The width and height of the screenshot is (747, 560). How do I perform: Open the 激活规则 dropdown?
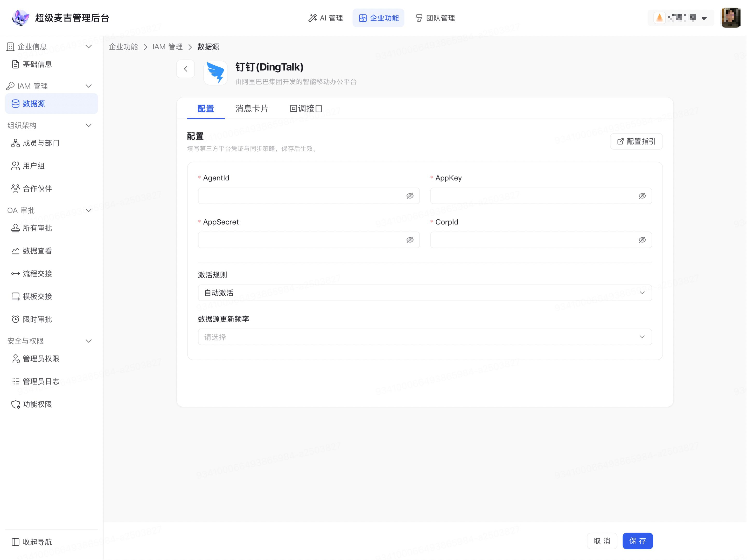[x=425, y=293]
